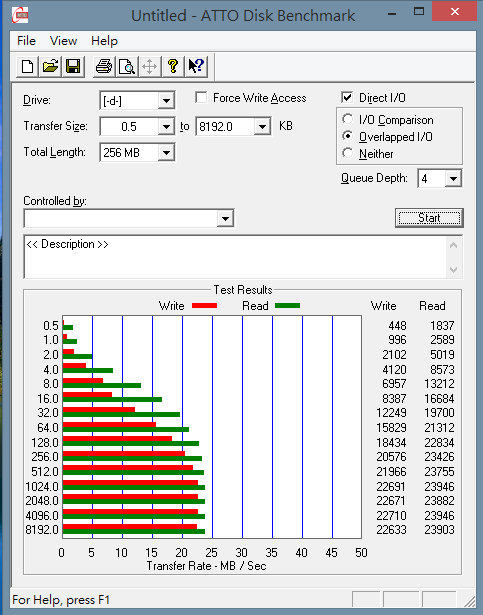Image resolution: width=483 pixels, height=615 pixels.
Task: Click the four-arrow move toolbar icon
Action: pyautogui.click(x=149, y=66)
